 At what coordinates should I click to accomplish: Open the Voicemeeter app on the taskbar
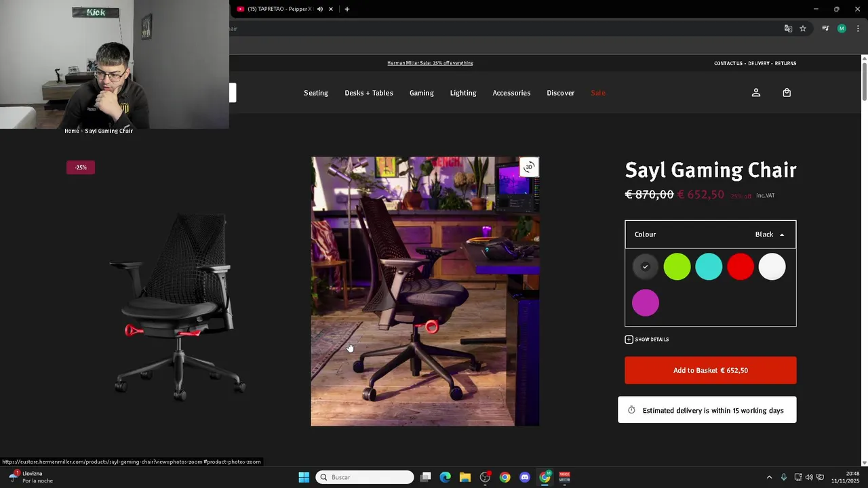point(564,477)
